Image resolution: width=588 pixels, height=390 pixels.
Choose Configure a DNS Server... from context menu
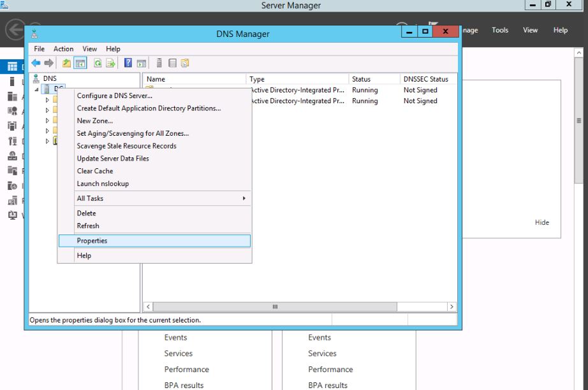(x=154, y=96)
